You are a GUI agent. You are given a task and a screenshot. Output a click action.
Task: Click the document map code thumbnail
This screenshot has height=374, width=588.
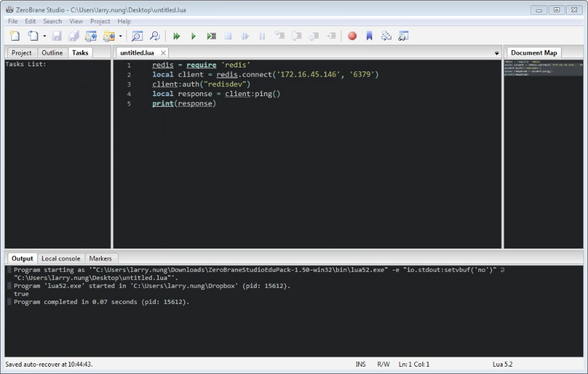click(x=543, y=68)
